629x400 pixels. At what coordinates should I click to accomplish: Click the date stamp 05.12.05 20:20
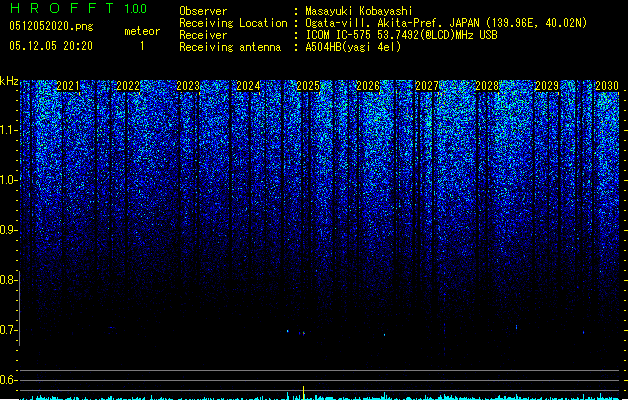(x=51, y=46)
